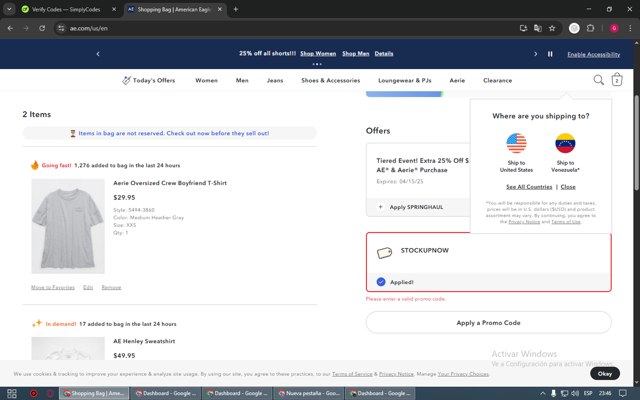Screen dimensions: 640x400
Task: Open the Women menu
Action: pos(206,80)
